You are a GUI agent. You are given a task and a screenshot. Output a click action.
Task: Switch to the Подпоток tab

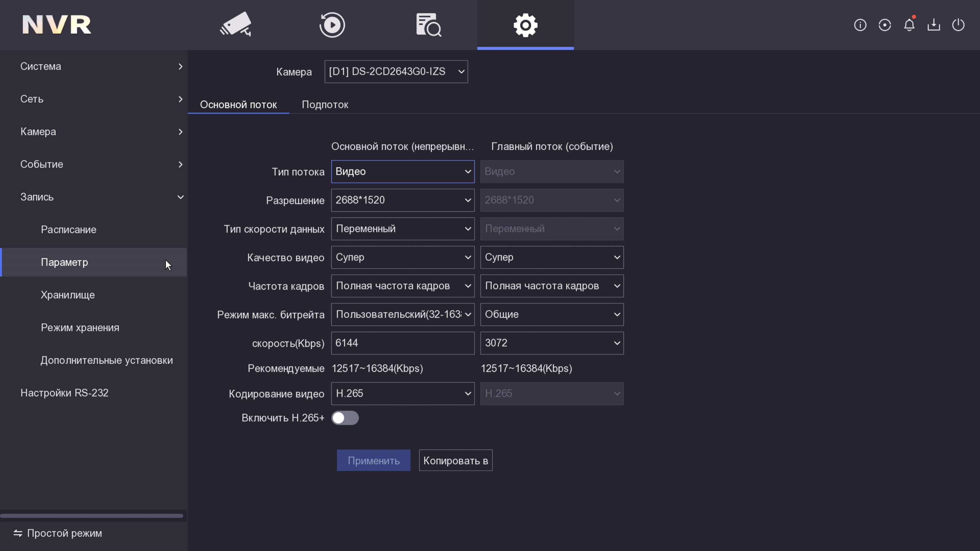[324, 104]
